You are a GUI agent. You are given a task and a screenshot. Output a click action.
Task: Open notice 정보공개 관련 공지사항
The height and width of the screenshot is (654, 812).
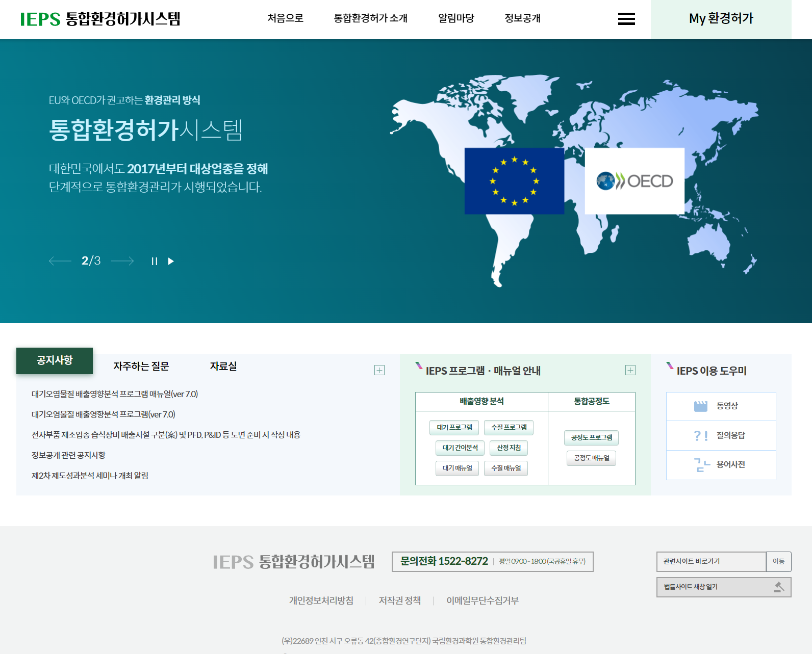(68, 455)
